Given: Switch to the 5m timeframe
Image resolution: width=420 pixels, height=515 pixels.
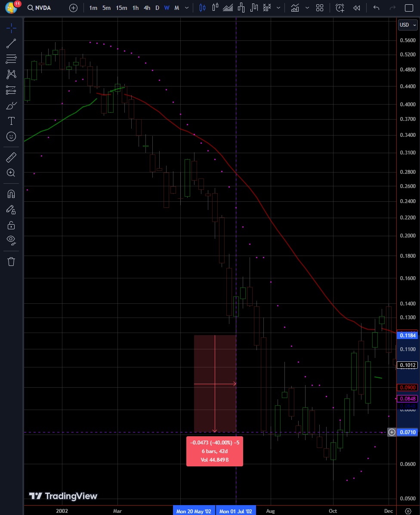Looking at the screenshot, I should (106, 8).
